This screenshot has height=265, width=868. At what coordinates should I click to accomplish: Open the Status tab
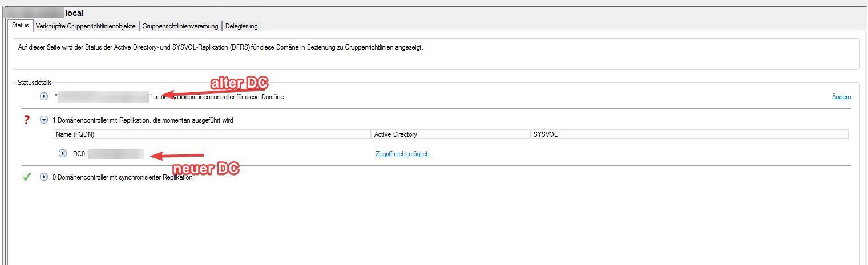click(20, 26)
